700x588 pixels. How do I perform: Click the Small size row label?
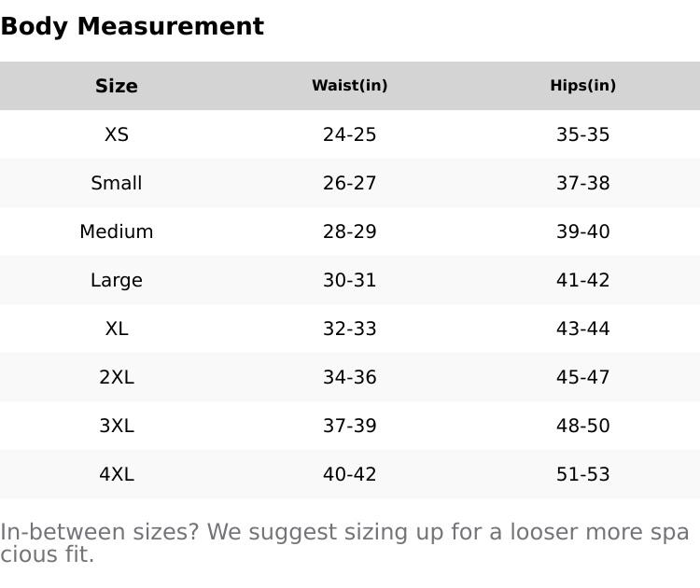(117, 183)
